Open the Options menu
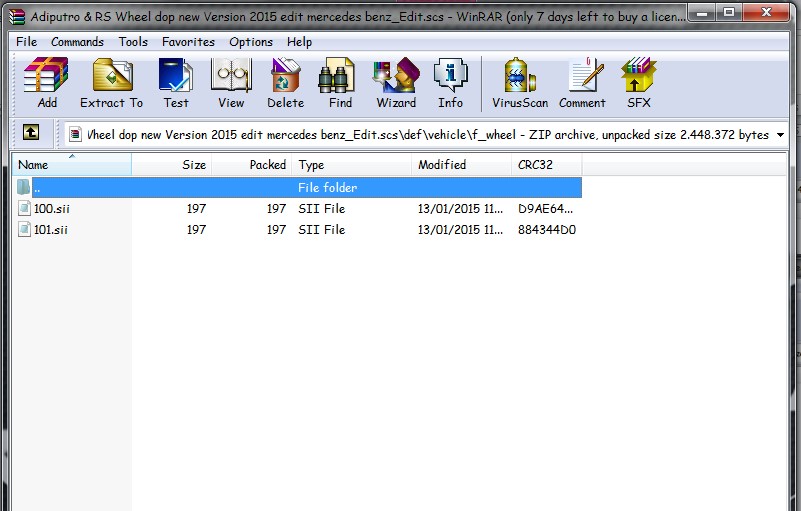Image resolution: width=801 pixels, height=511 pixels. pos(251,42)
